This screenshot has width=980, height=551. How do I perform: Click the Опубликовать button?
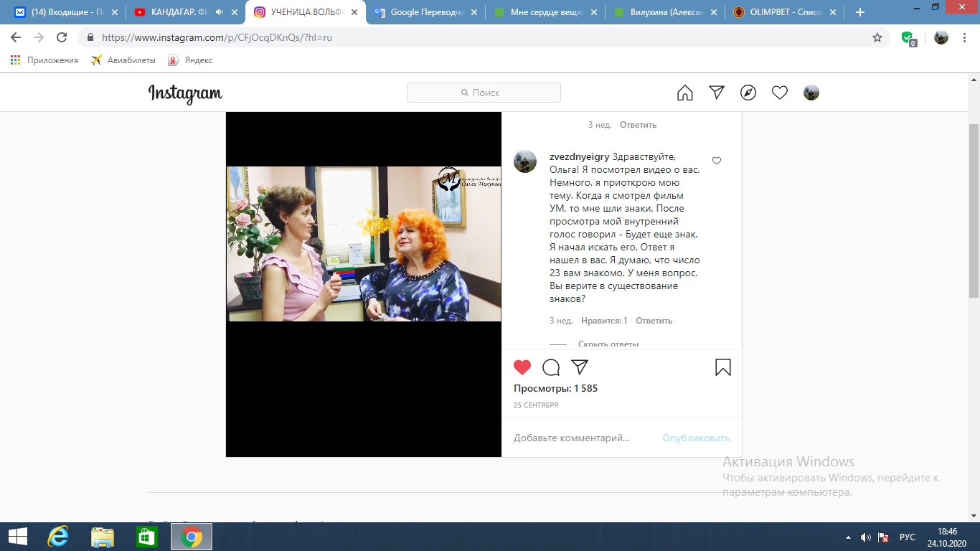696,438
